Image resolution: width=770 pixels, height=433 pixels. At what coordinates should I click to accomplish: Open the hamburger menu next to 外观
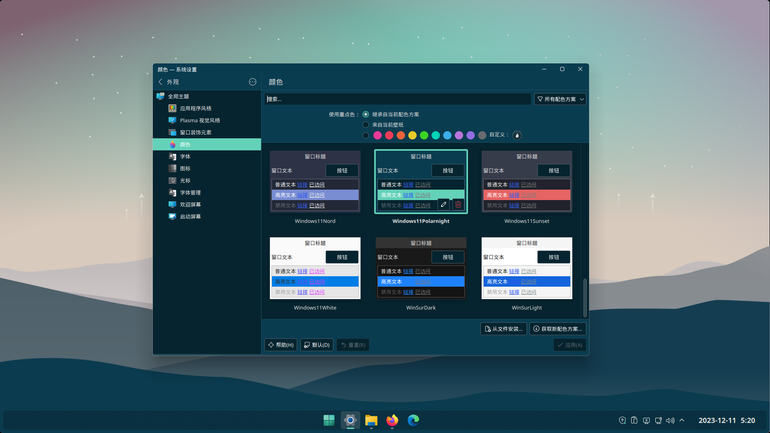(x=252, y=82)
